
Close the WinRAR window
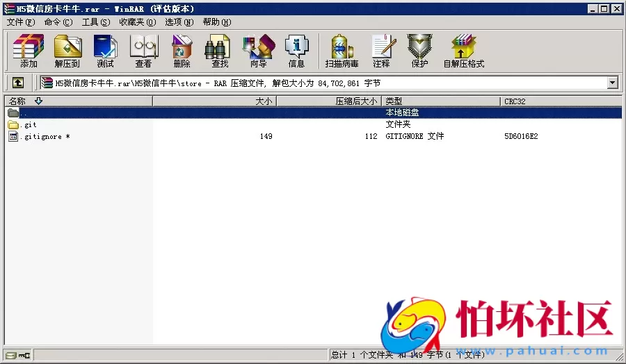coord(616,9)
